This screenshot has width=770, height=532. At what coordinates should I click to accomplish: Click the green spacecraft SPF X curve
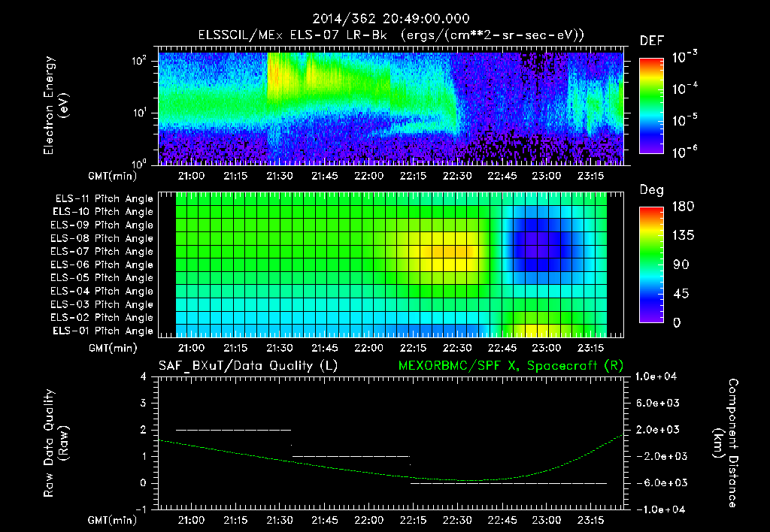pyautogui.click(x=391, y=474)
